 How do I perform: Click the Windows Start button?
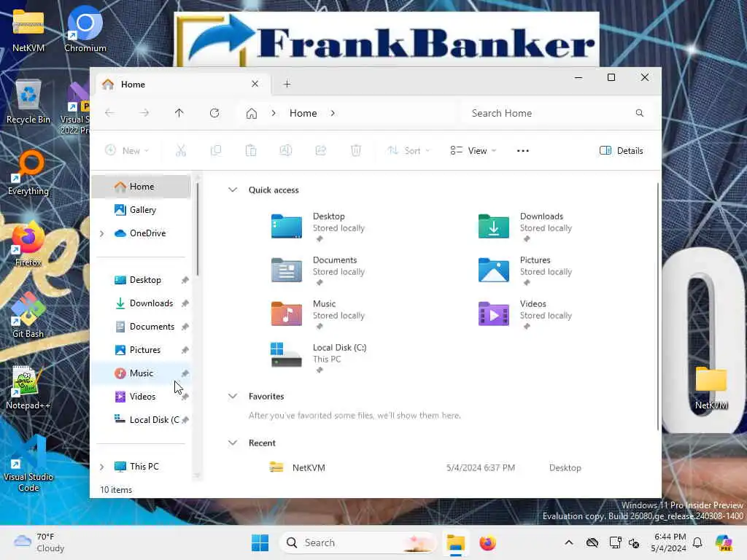[260, 542]
